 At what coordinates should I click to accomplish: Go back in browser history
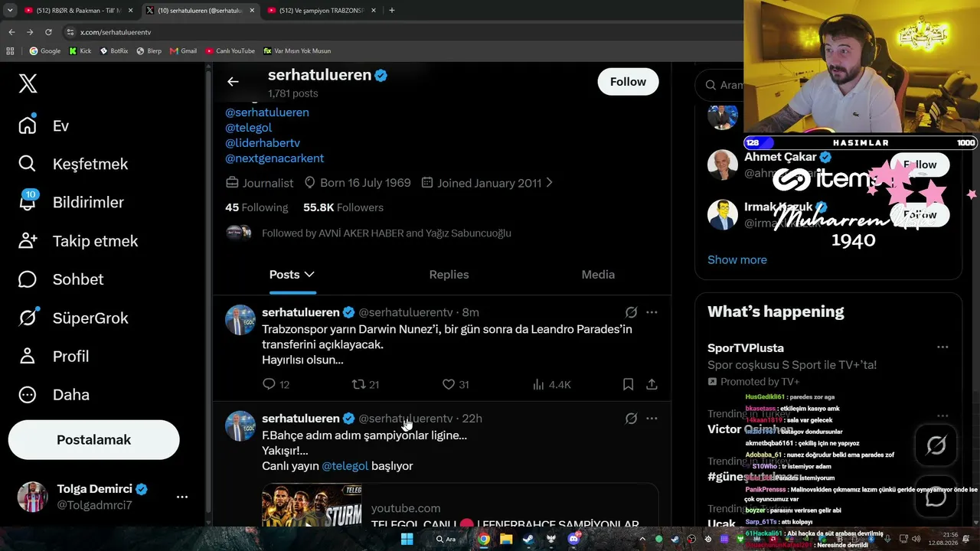[x=11, y=32]
